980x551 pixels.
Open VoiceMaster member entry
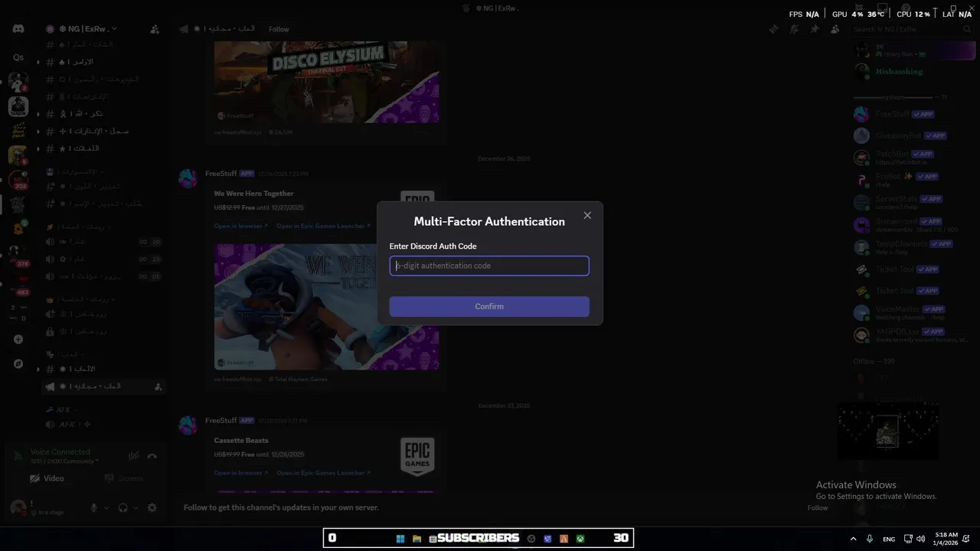[911, 312]
